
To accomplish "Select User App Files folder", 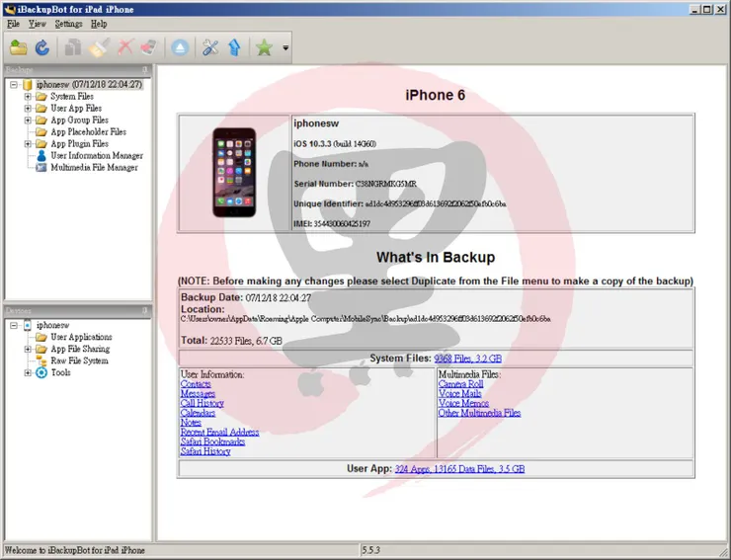I will [76, 109].
